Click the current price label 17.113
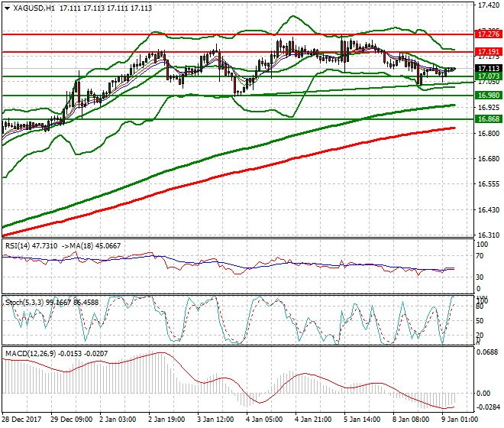The width and height of the screenshot is (504, 428). pos(488,68)
